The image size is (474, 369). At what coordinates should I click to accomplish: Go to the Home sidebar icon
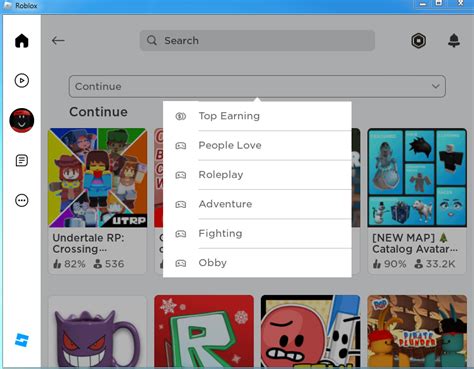pos(22,41)
